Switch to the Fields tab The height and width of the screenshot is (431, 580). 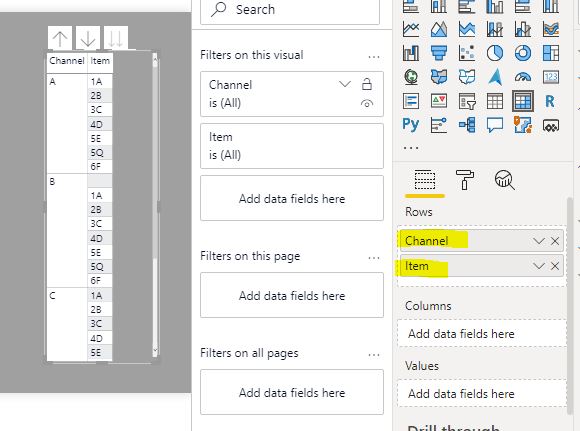tap(425, 180)
